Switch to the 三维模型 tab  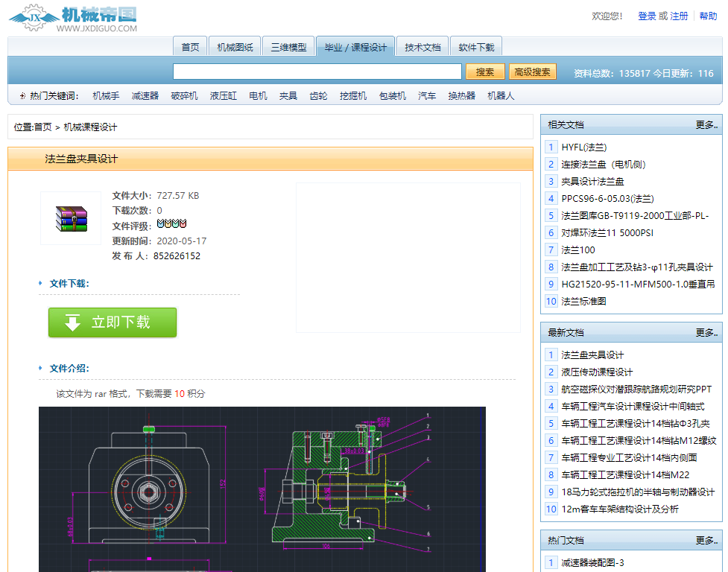click(x=289, y=45)
